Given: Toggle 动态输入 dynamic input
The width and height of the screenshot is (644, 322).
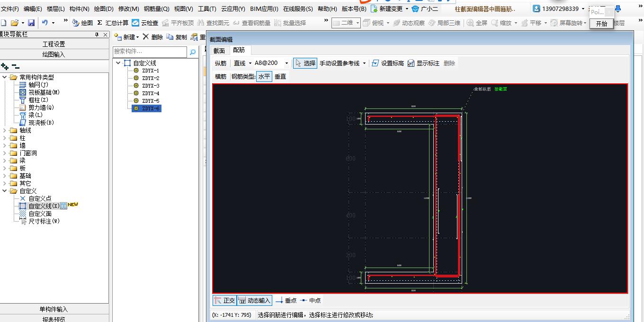Looking at the screenshot, I should pyautogui.click(x=254, y=300).
